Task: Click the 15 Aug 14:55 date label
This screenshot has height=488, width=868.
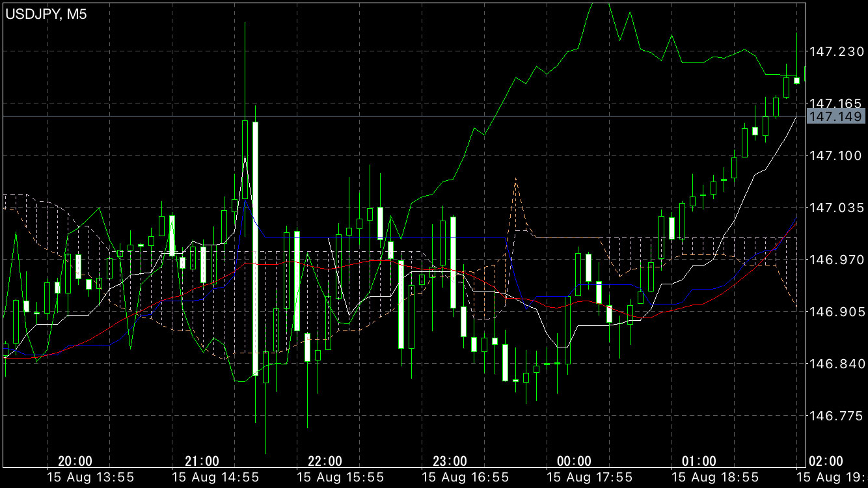Action: (215, 478)
